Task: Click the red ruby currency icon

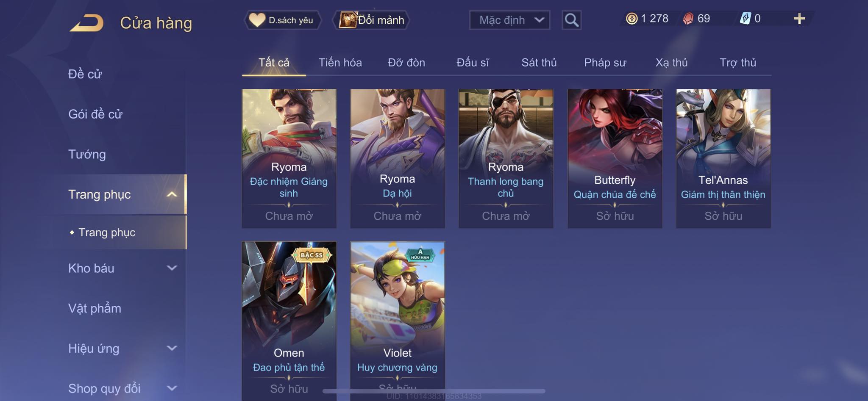Action: click(688, 19)
